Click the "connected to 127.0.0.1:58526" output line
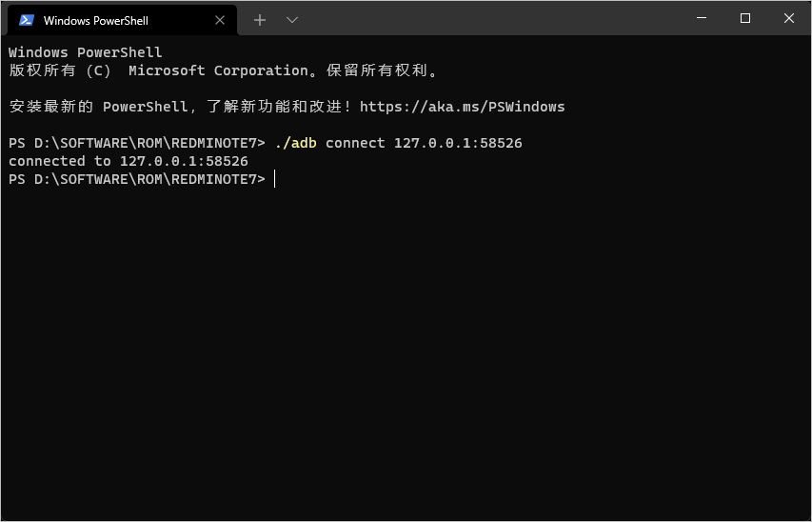 129,161
